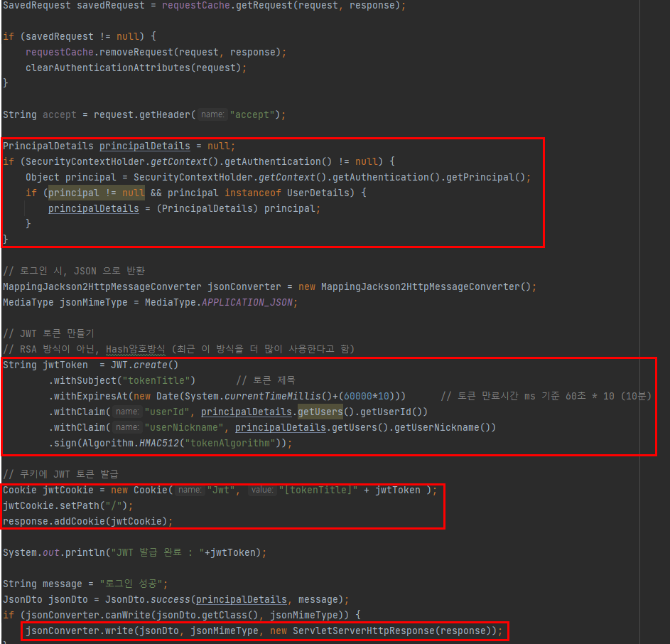The width and height of the screenshot is (670, 644).
Task: Click 'new ServletServerHttpResponse(response)' expression
Action: click(x=381, y=630)
